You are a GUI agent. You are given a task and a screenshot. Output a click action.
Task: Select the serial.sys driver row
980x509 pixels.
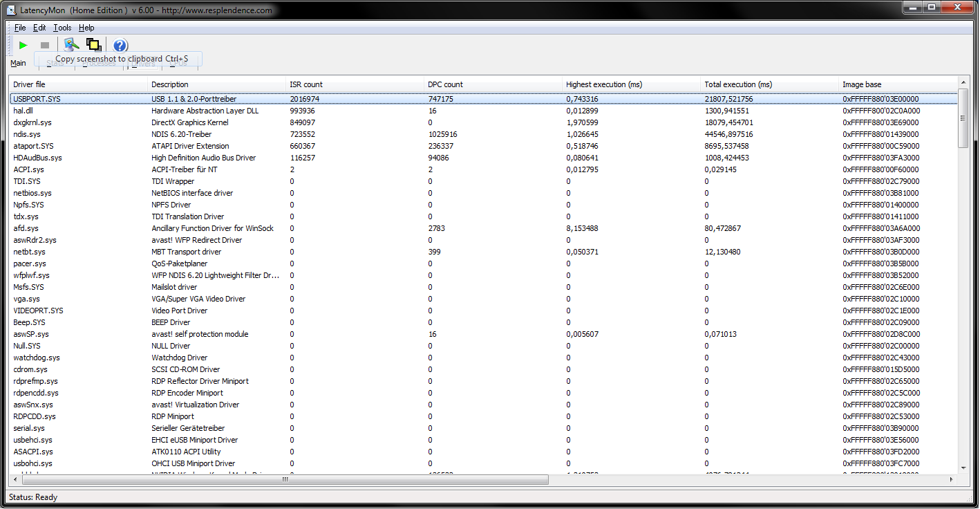pos(484,428)
